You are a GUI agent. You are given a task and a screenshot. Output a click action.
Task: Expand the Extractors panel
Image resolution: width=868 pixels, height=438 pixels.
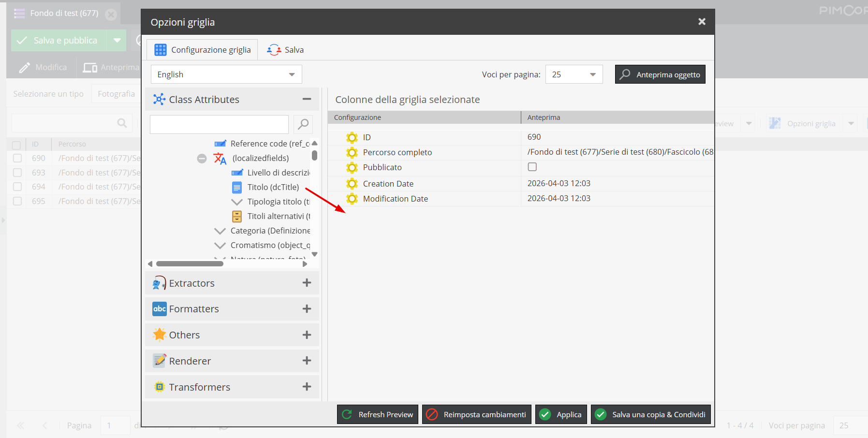point(307,283)
